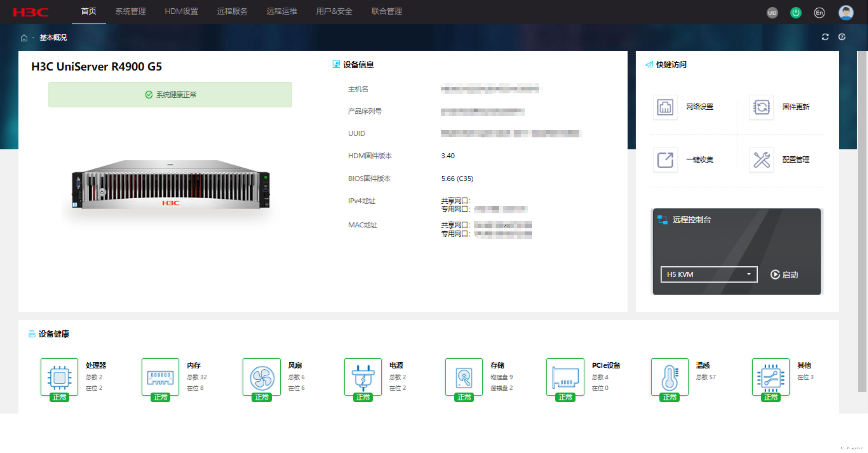This screenshot has width=868, height=453.
Task: Click the storage 物理盘 9 text
Action: pyautogui.click(x=502, y=377)
